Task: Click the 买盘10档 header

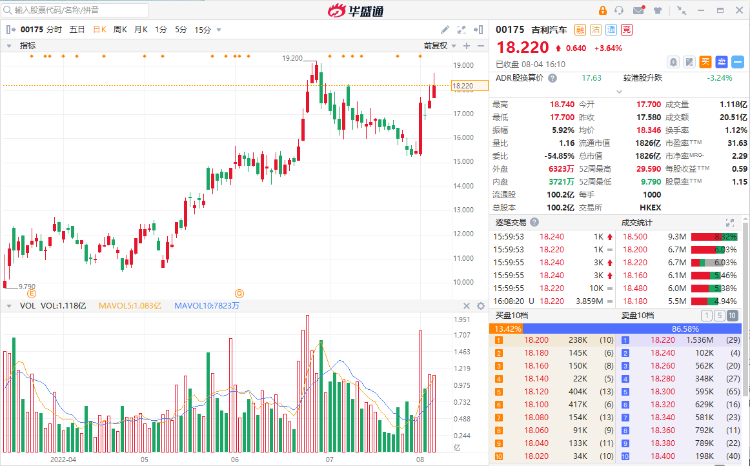Action: point(511,315)
